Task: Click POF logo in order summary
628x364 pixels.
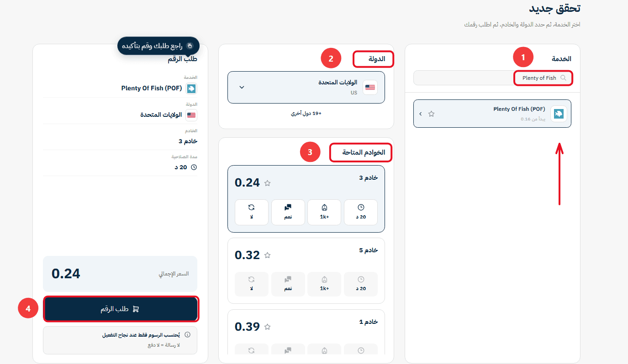Action: point(191,88)
